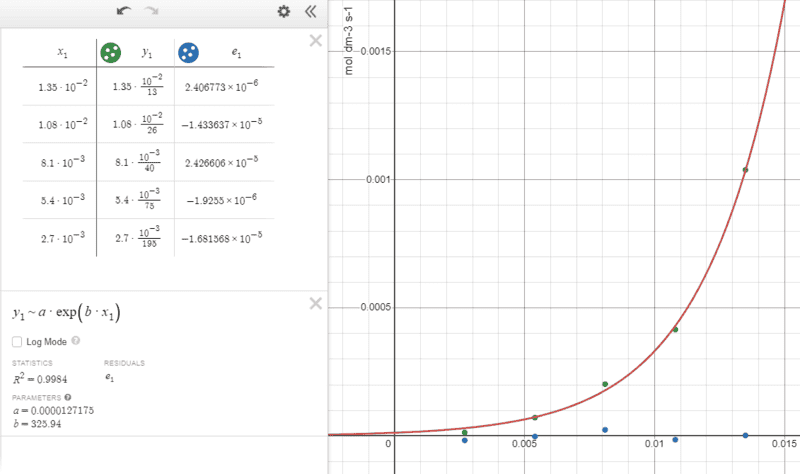Viewport: 800px width, 474px height.
Task: Toggle the blue e1 points icon
Action: 188,53
